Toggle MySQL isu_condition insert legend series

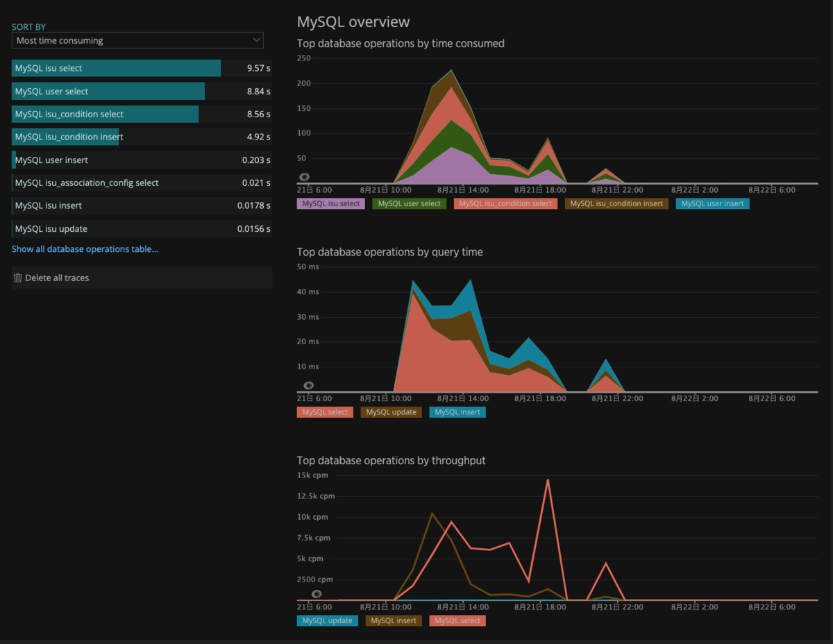[x=616, y=204]
